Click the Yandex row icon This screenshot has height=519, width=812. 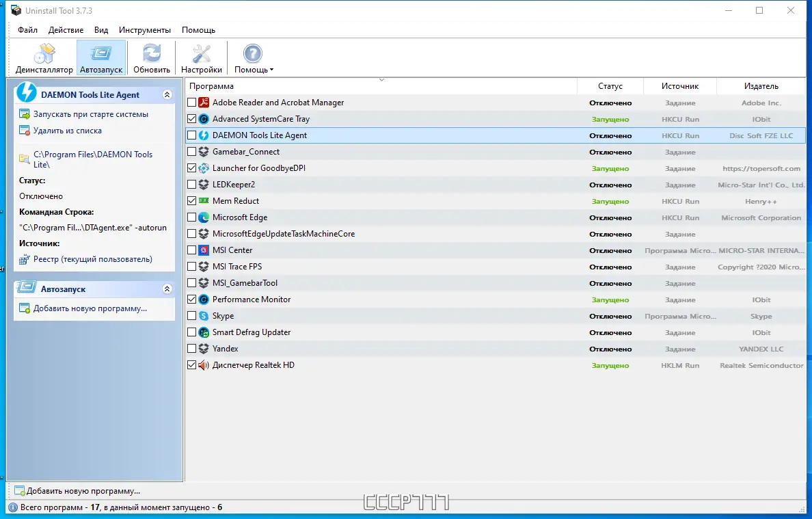coord(204,349)
